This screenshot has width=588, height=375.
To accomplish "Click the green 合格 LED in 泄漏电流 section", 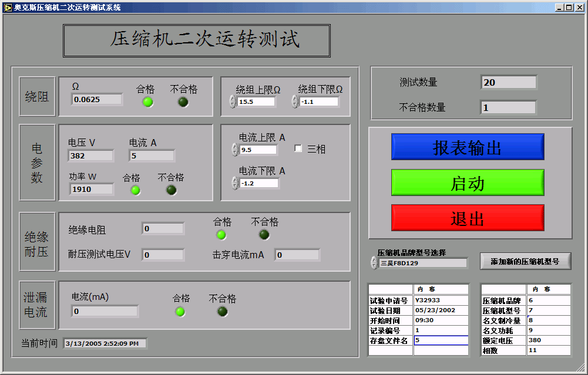I will 180,312.
